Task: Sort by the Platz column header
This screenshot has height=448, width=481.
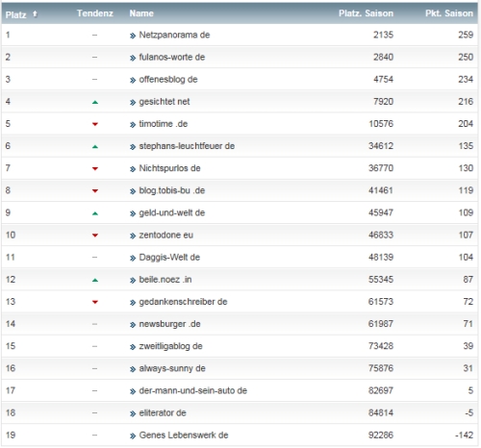Action: 15,14
